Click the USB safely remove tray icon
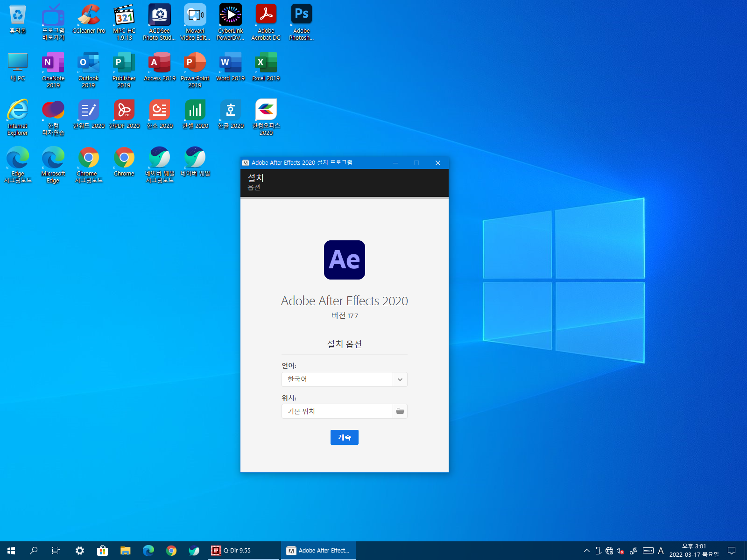This screenshot has height=560, width=747. coord(598,551)
